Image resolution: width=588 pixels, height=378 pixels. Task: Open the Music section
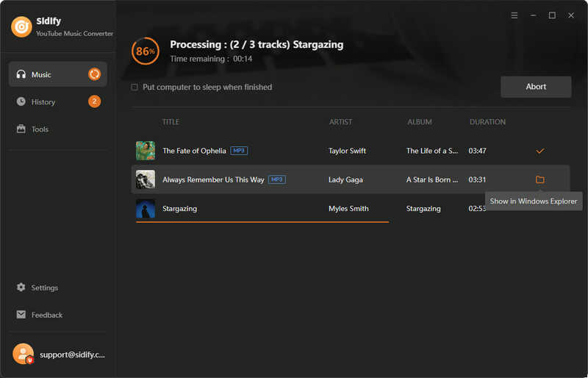tap(58, 74)
